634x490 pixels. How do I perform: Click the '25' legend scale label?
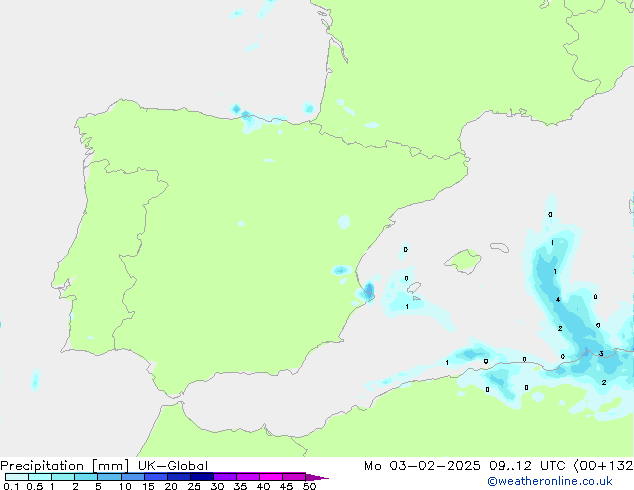pos(194,486)
